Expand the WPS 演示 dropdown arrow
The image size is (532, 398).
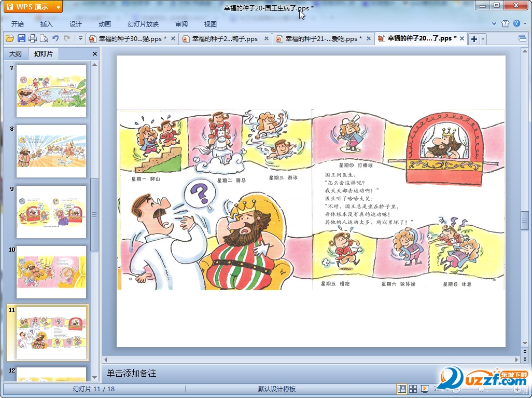click(59, 6)
